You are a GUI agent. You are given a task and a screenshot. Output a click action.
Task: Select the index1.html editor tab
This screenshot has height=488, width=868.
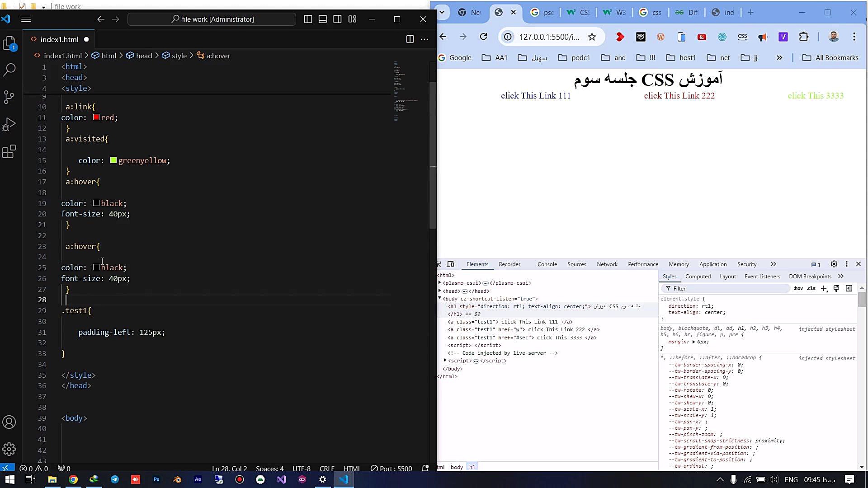pyautogui.click(x=60, y=39)
